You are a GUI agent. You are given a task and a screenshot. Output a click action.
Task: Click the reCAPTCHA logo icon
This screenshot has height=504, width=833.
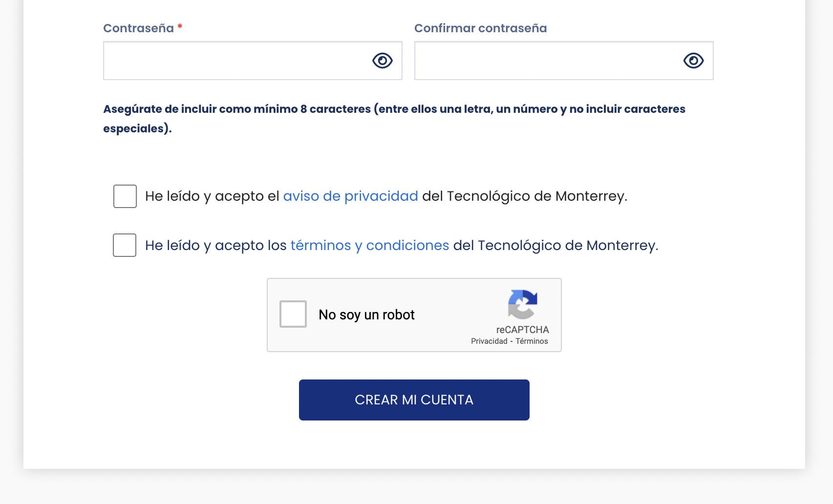[x=522, y=304]
